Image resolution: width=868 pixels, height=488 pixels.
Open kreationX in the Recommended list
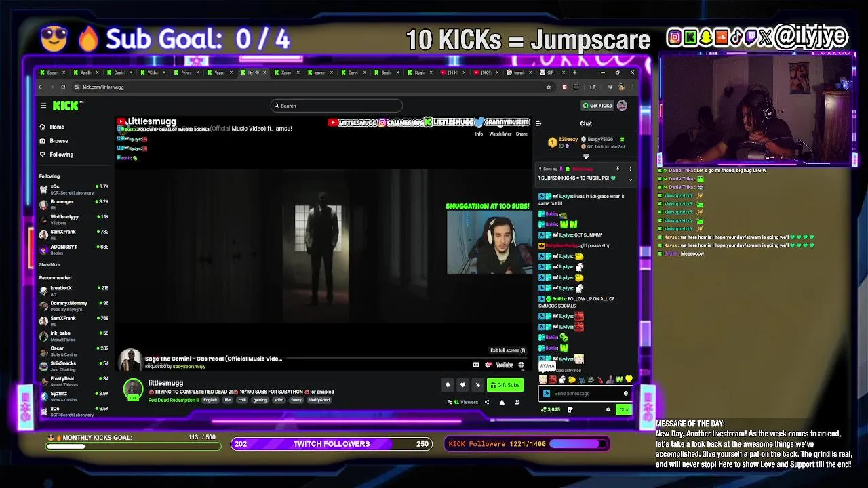74,290
